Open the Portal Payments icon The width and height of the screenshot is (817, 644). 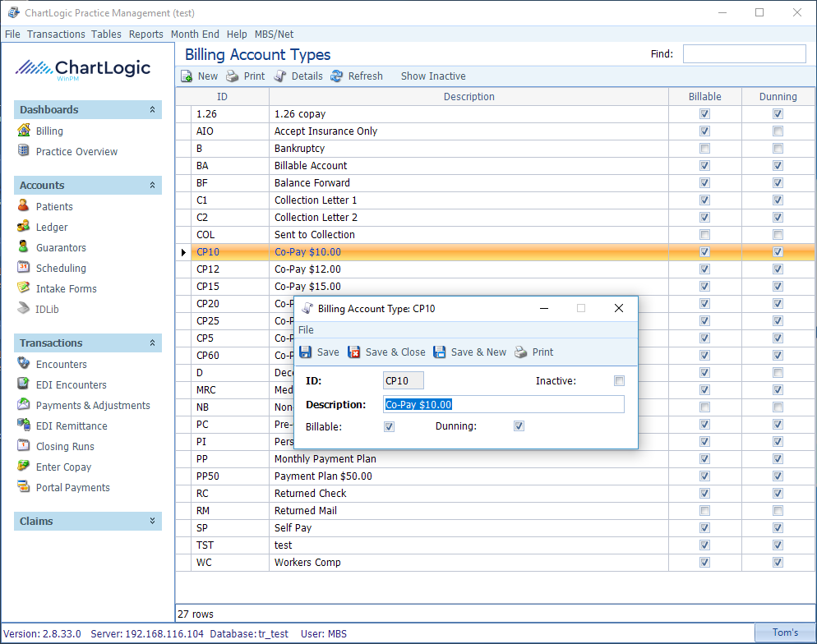pyautogui.click(x=24, y=486)
